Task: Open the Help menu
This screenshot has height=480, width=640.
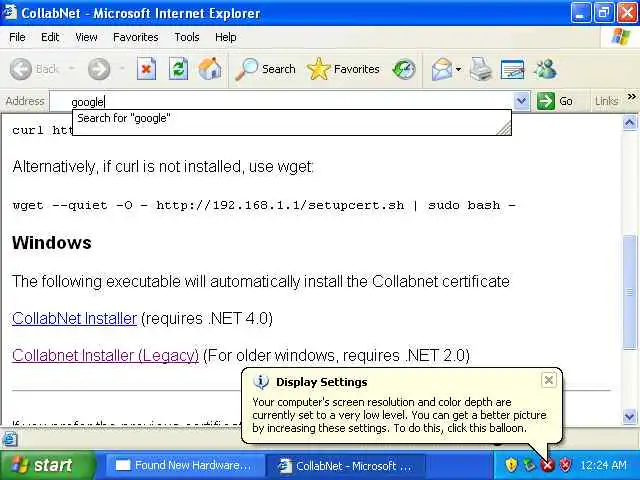Action: pos(226,37)
